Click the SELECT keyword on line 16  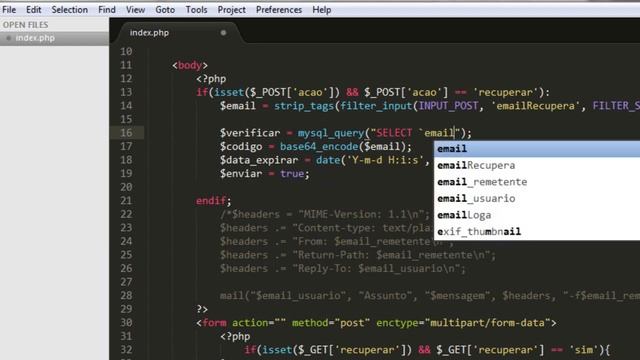(394, 133)
